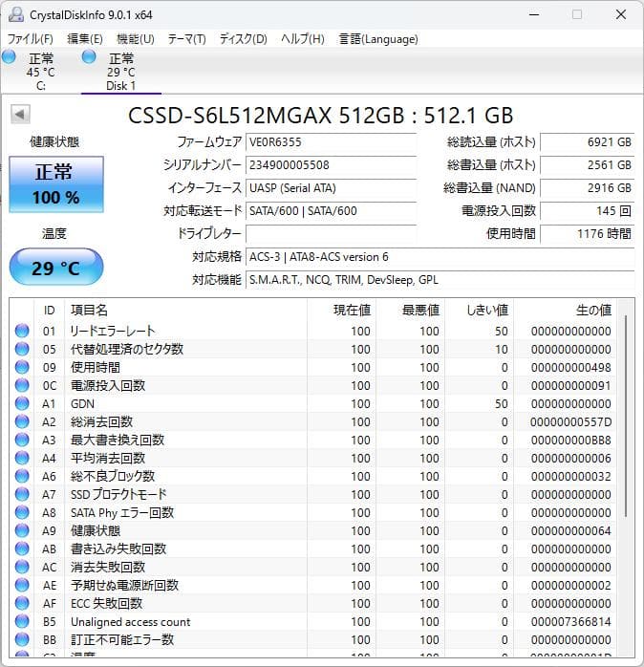Screen dimensions: 644x667
Task: Click the 使用時間 value 1176 時間
Action: coord(587,234)
